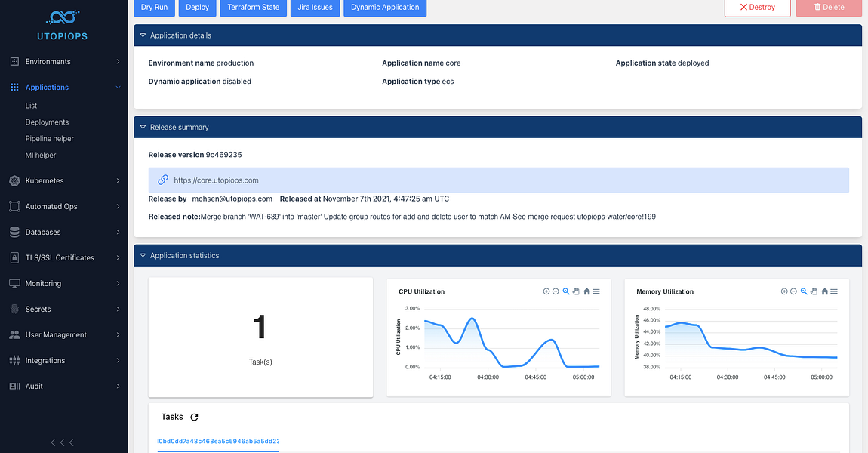Viewport: 868px width, 453px height.
Task: Open CPU Utilization chart hamburger menu
Action: tap(596, 291)
